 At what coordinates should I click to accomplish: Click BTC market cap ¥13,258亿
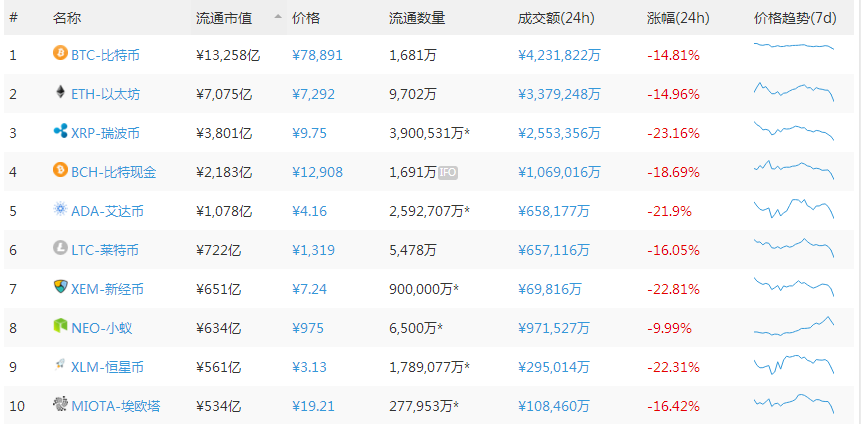click(x=228, y=55)
